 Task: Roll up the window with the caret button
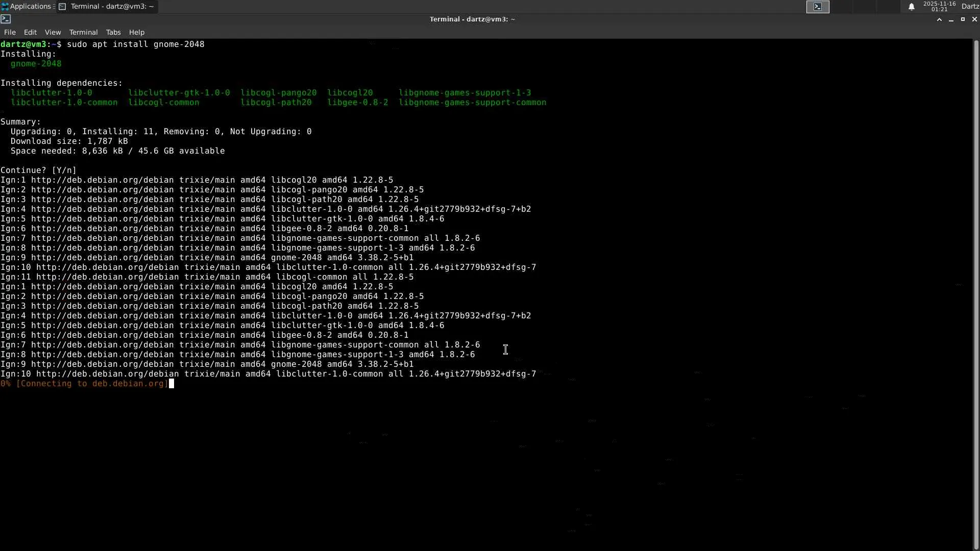[x=939, y=19]
